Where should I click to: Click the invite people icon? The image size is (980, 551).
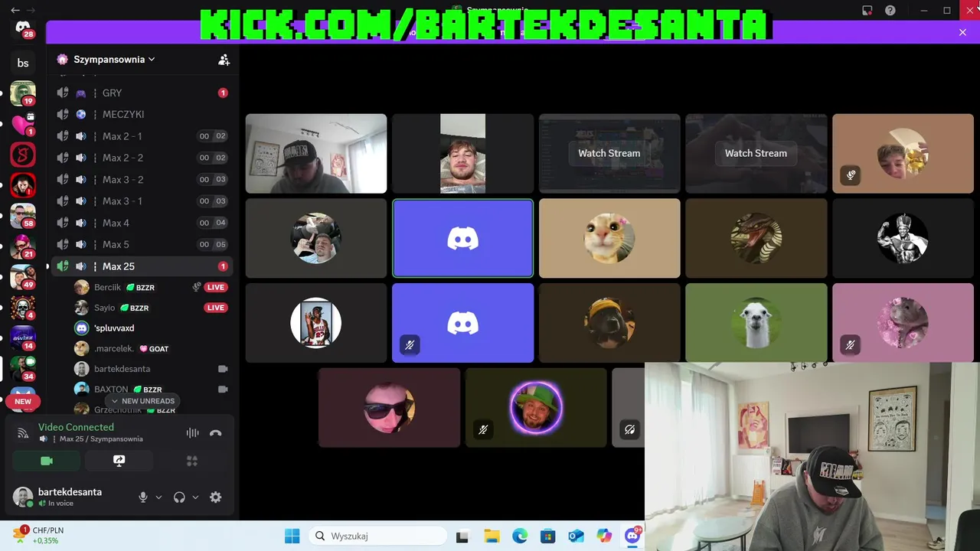coord(224,60)
